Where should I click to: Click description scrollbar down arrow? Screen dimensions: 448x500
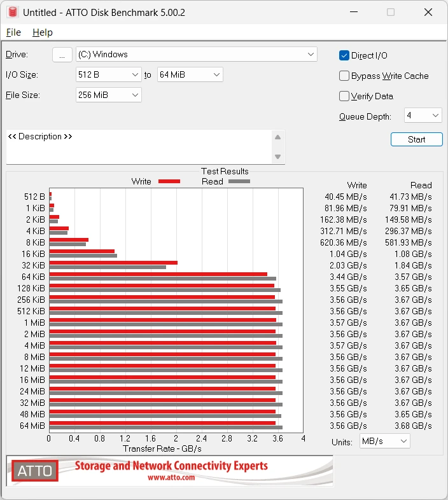click(x=277, y=156)
